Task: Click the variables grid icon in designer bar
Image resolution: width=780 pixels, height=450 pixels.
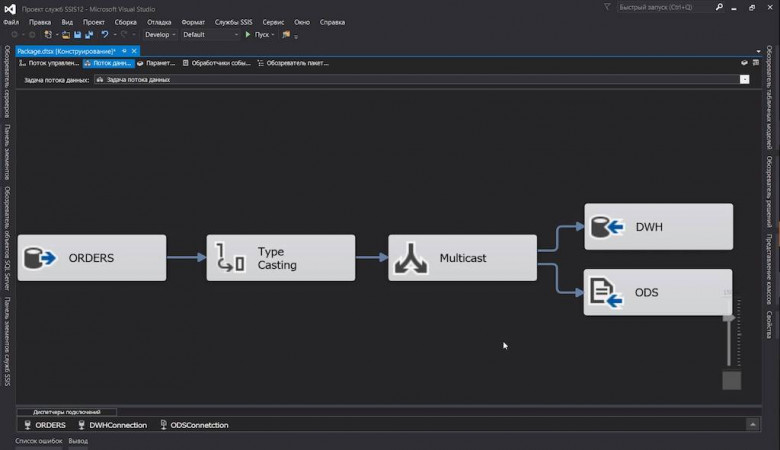Action: tap(756, 63)
